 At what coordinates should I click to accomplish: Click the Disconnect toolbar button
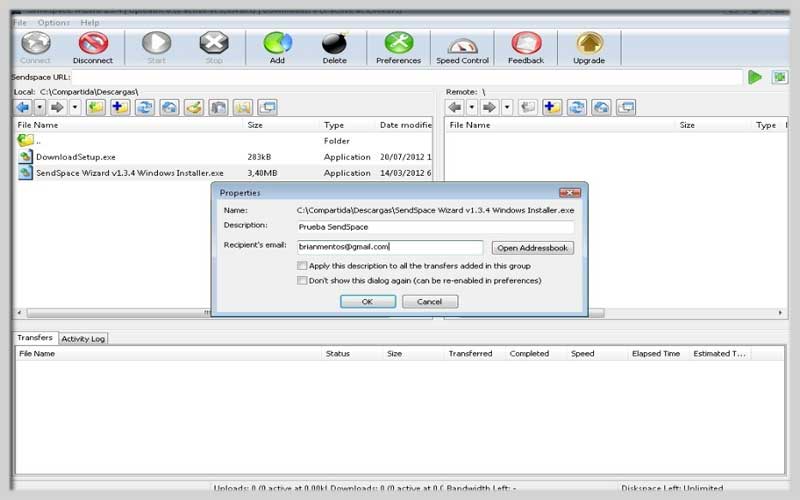93,48
